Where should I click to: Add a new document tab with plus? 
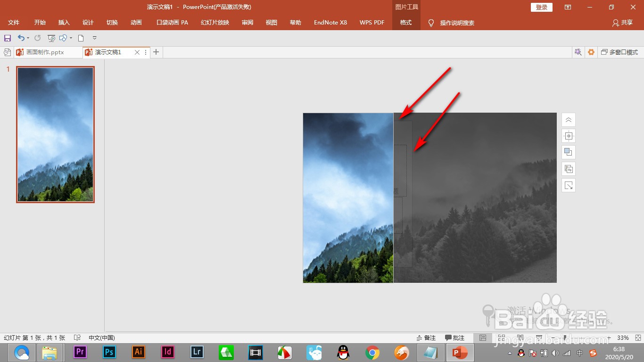click(156, 52)
